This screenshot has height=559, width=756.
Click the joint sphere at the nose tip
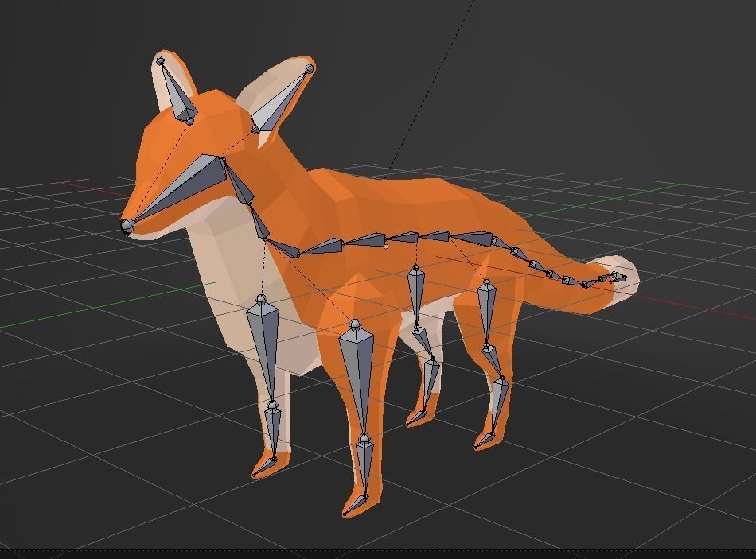coord(127,226)
